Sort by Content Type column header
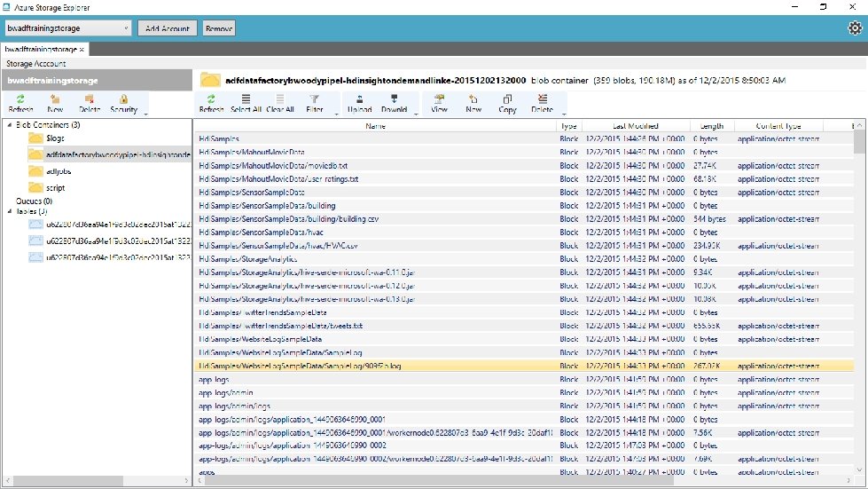The width and height of the screenshot is (868, 489). pyautogui.click(x=778, y=126)
